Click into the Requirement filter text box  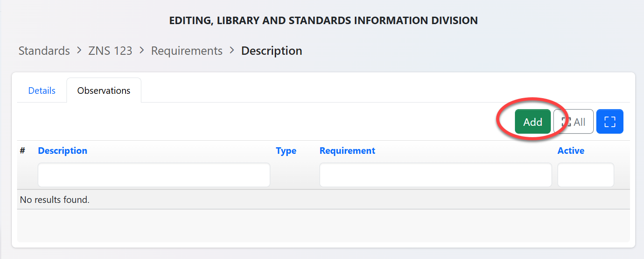click(435, 175)
